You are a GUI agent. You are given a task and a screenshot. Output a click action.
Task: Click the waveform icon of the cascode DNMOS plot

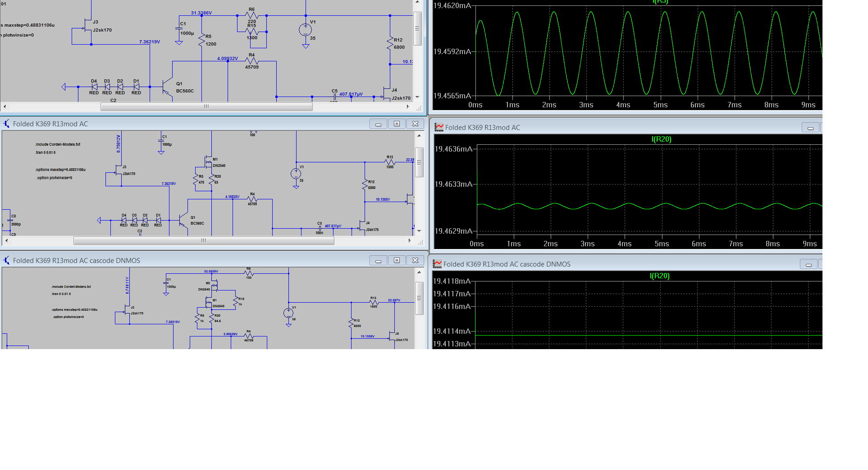[437, 264]
